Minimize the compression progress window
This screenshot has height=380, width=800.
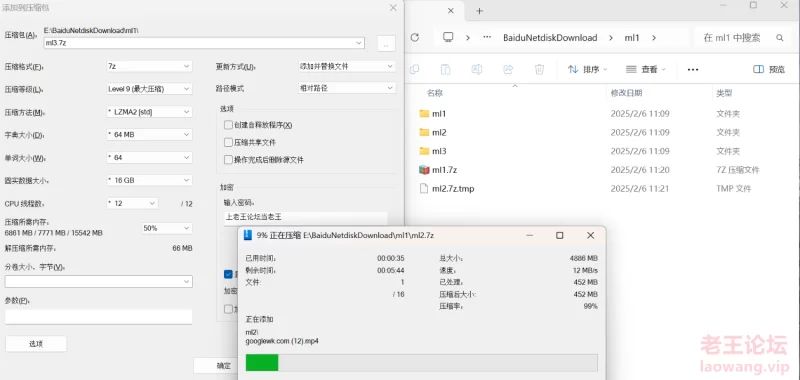pos(530,235)
